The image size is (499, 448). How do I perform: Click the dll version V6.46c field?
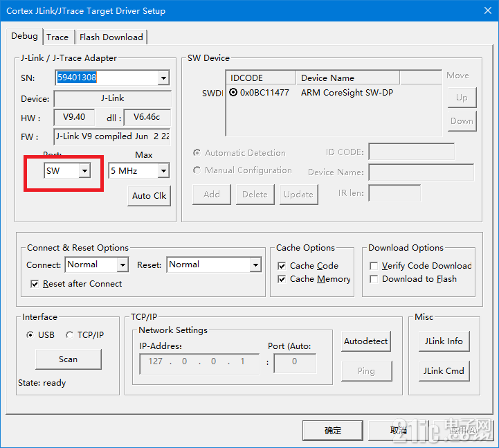(x=147, y=117)
